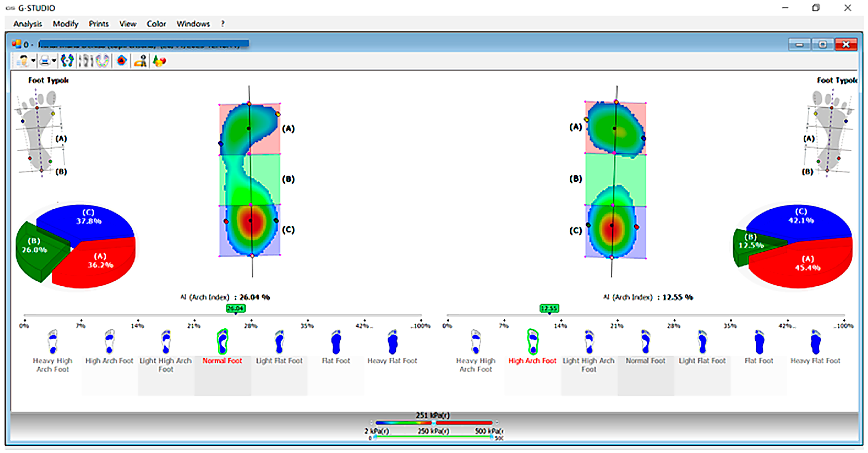This screenshot has width=868, height=453.
Task: Expand the printer dropdown arrow
Action: (x=54, y=61)
